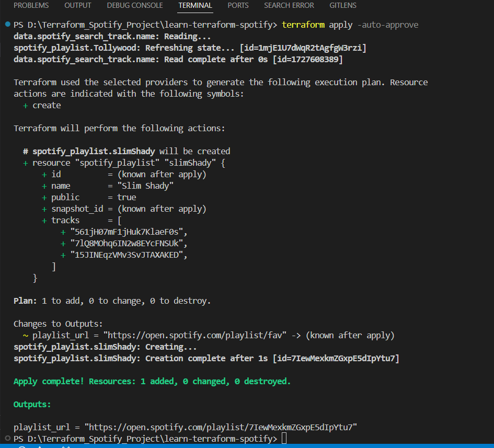Click the '+ create' symbol legend line
The width and height of the screenshot is (494, 448).
[x=42, y=105]
